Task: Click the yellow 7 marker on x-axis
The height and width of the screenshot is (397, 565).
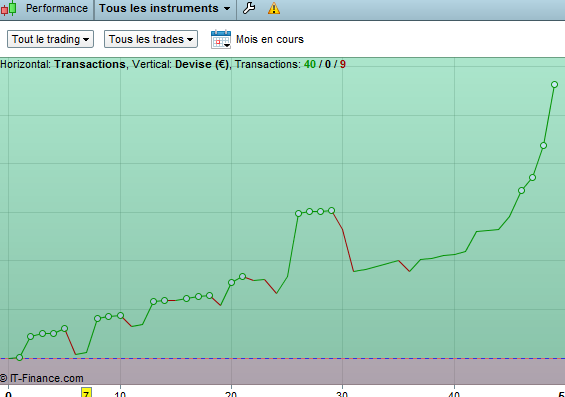Action: tap(86, 393)
